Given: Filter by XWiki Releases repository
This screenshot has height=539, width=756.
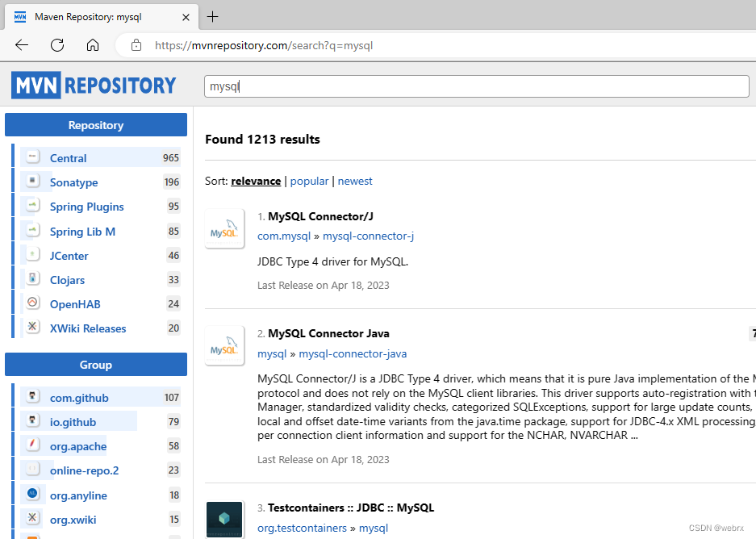Looking at the screenshot, I should coord(88,328).
